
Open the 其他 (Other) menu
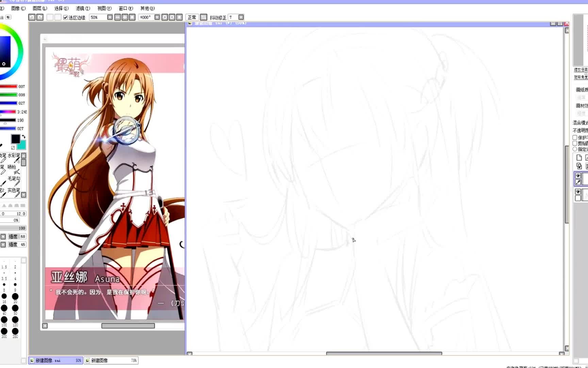click(x=147, y=8)
